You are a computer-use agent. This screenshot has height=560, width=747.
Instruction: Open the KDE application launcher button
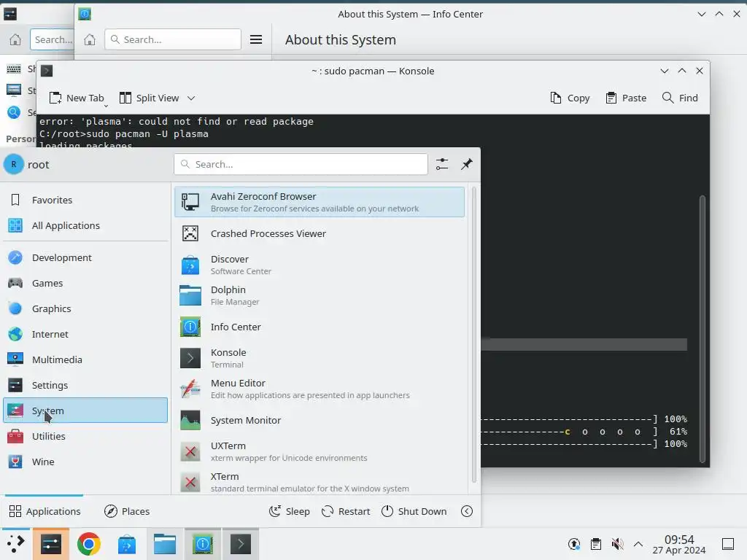(x=15, y=544)
